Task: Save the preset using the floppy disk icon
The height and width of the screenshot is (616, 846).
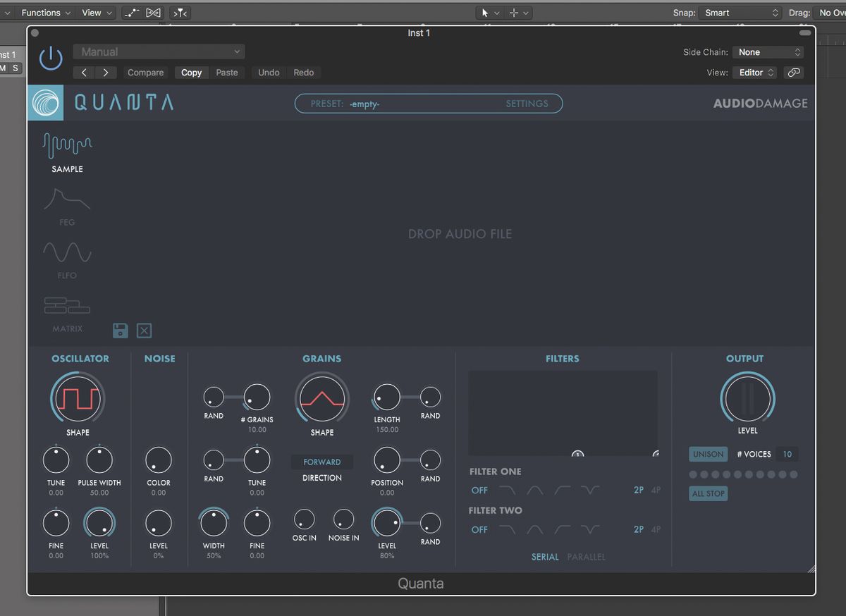Action: click(120, 330)
